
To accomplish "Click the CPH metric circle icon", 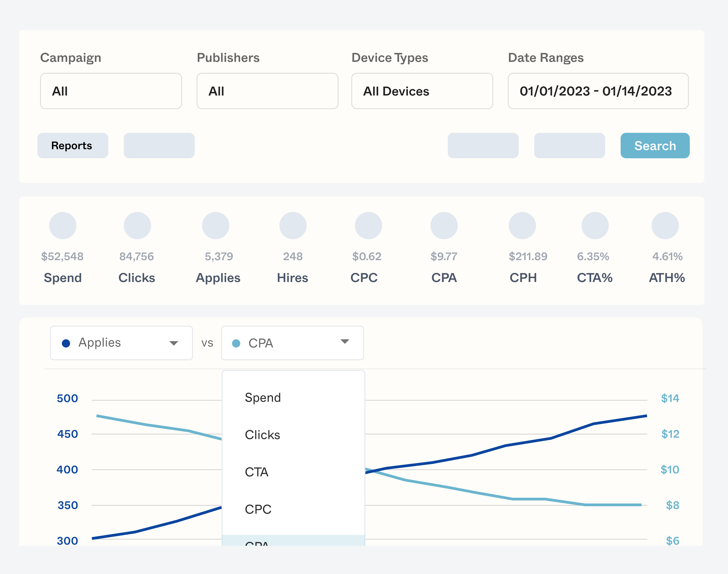I will click(522, 226).
